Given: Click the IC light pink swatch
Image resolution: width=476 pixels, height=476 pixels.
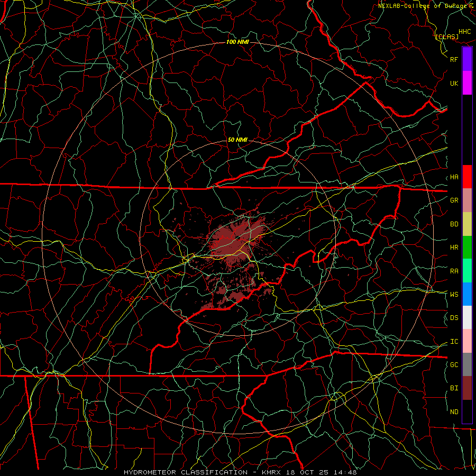Looking at the screenshot, I should coord(467,341).
